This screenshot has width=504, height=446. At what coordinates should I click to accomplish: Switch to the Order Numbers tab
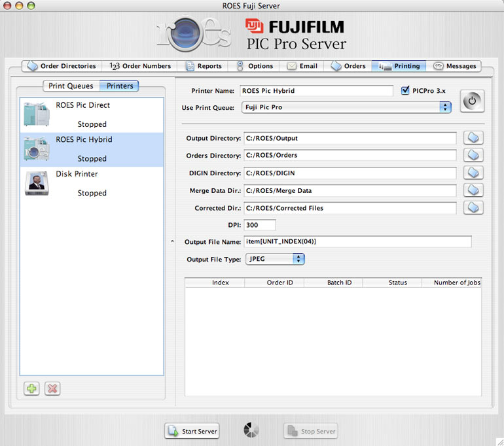click(140, 66)
